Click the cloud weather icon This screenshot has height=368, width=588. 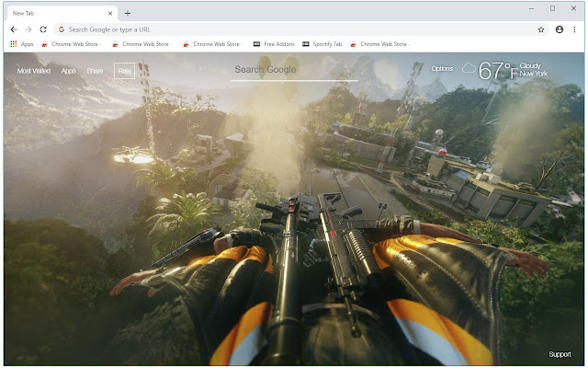pyautogui.click(x=469, y=68)
